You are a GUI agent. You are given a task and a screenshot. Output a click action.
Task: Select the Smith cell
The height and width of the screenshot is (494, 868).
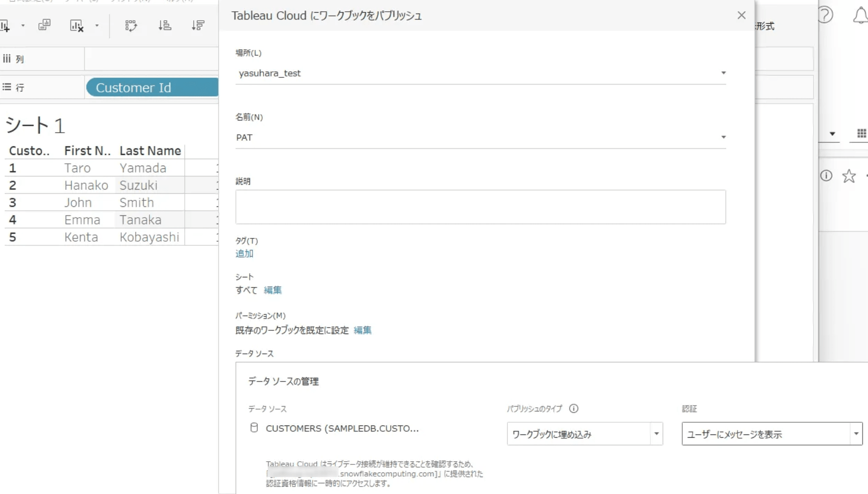(x=136, y=203)
